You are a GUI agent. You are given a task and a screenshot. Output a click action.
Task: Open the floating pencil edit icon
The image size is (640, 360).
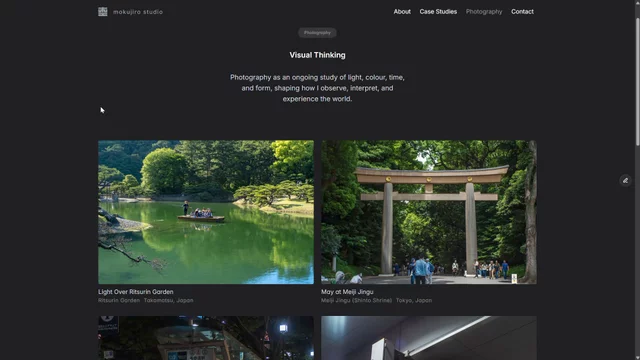click(625, 180)
